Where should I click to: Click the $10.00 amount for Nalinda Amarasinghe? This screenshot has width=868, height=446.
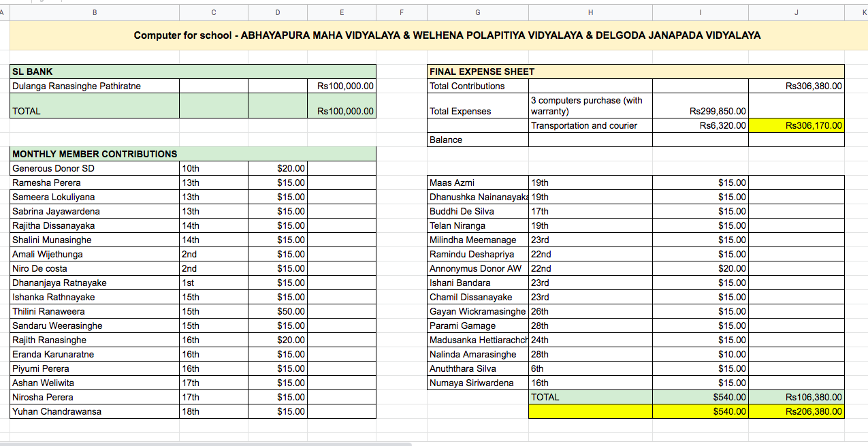[x=701, y=354]
